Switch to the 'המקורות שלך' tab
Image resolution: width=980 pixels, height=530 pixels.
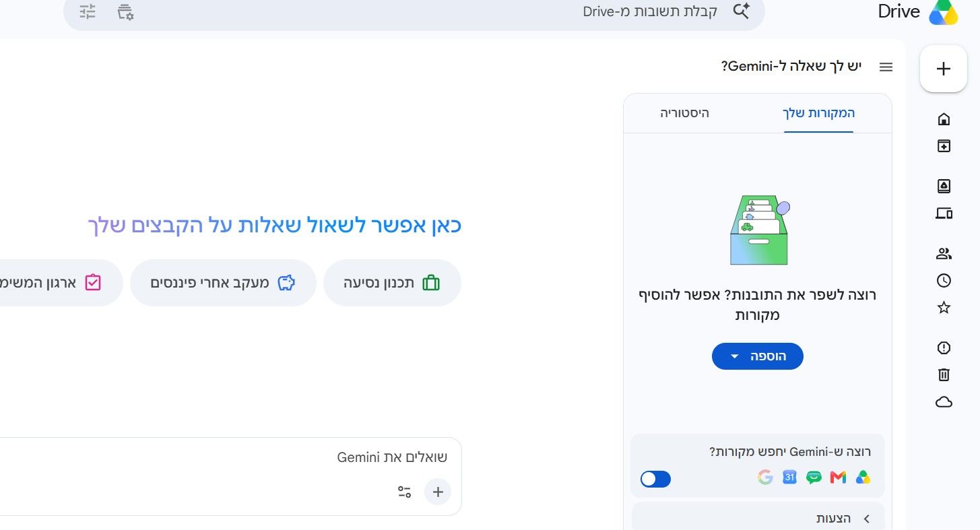[x=818, y=113]
